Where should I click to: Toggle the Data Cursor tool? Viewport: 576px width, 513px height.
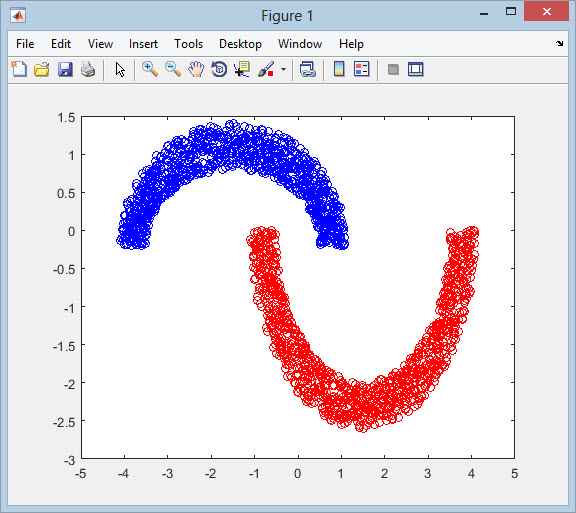pos(242,69)
